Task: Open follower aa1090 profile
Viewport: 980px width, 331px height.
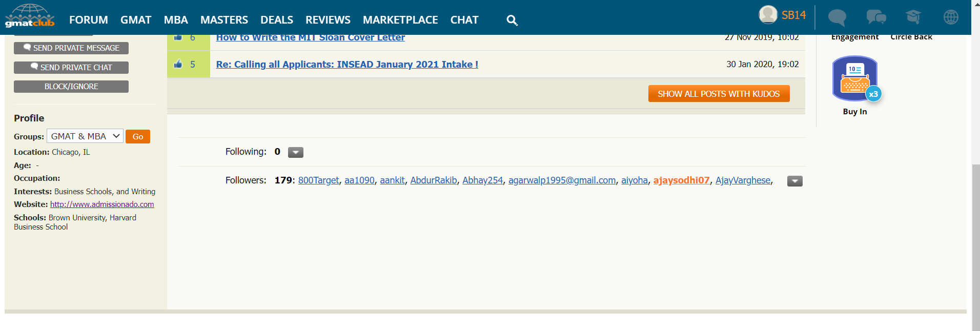Action: coord(359,180)
